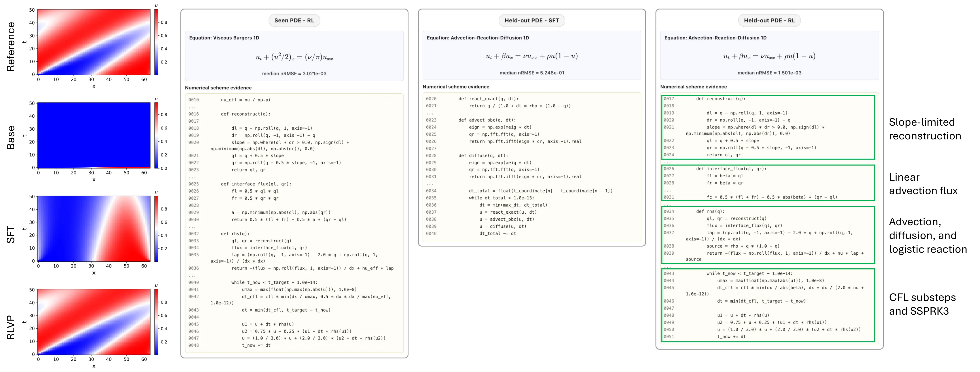Click the colorbar beside the SFT plot
The width and height of the screenshot is (980, 372).
156,228
